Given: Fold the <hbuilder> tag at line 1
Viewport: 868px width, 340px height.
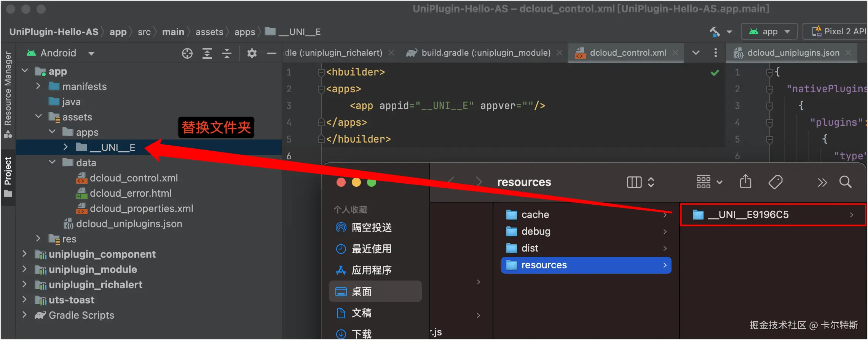Looking at the screenshot, I should click(x=321, y=72).
